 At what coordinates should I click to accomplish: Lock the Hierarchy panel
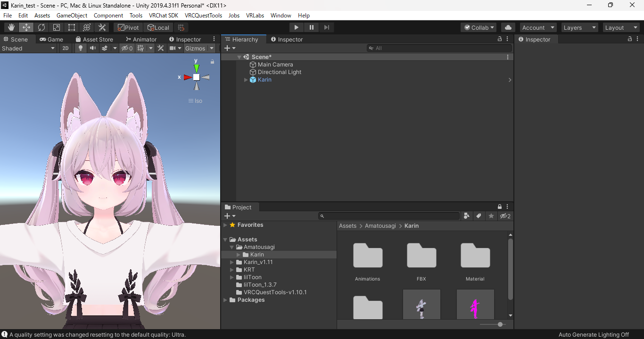500,39
